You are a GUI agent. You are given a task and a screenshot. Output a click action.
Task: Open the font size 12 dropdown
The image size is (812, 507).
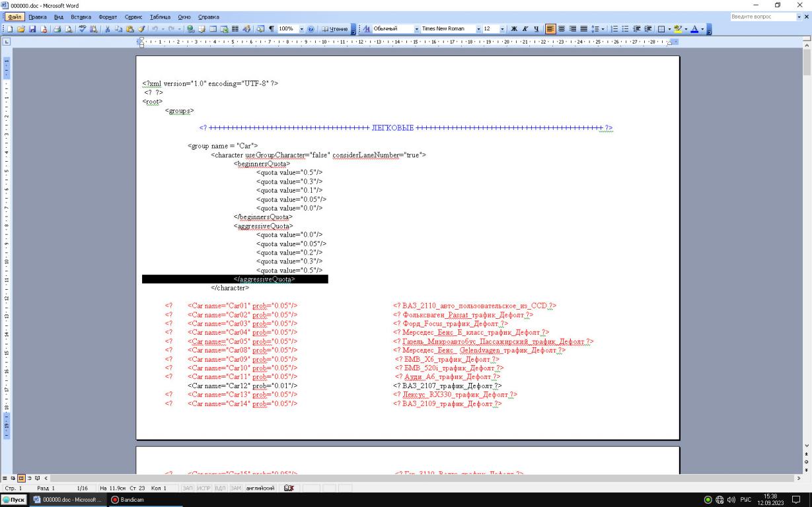point(503,29)
